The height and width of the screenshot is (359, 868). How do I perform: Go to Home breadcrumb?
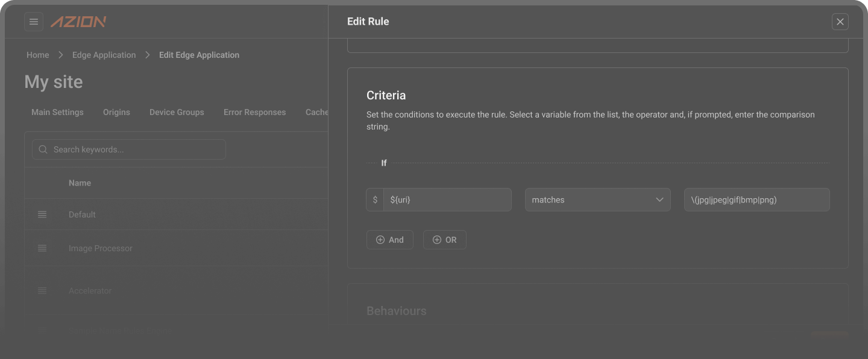[37, 55]
